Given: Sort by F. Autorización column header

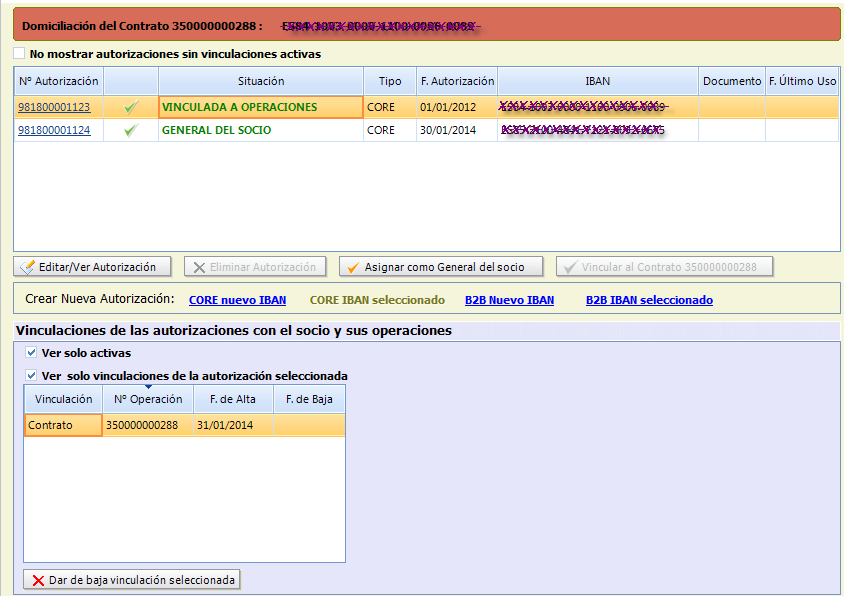Looking at the screenshot, I should click(x=457, y=81).
